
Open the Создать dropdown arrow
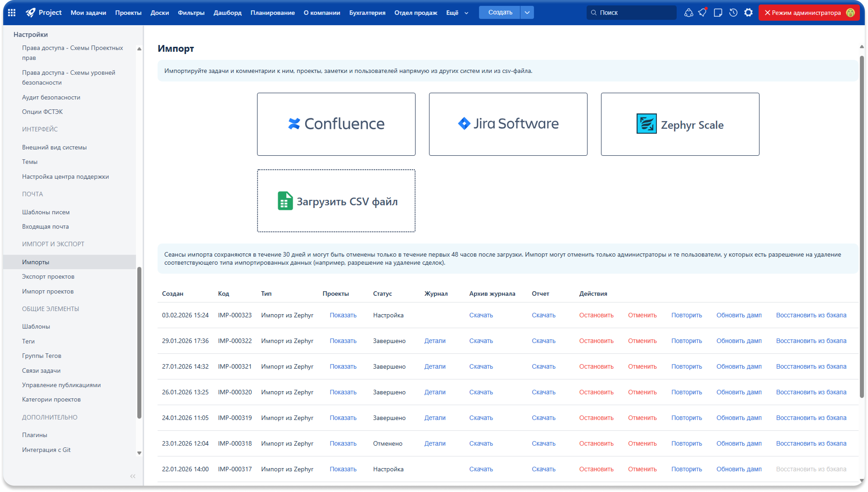point(527,13)
